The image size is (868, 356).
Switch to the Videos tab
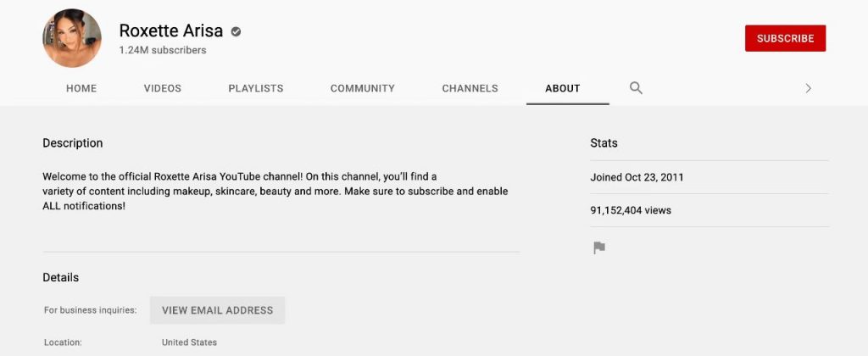(163, 89)
